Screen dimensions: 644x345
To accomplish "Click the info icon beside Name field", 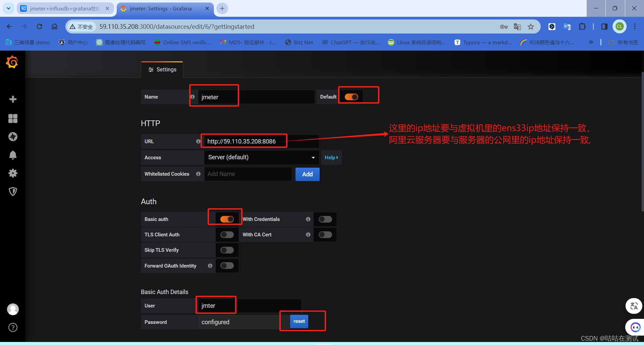I will pyautogui.click(x=193, y=97).
